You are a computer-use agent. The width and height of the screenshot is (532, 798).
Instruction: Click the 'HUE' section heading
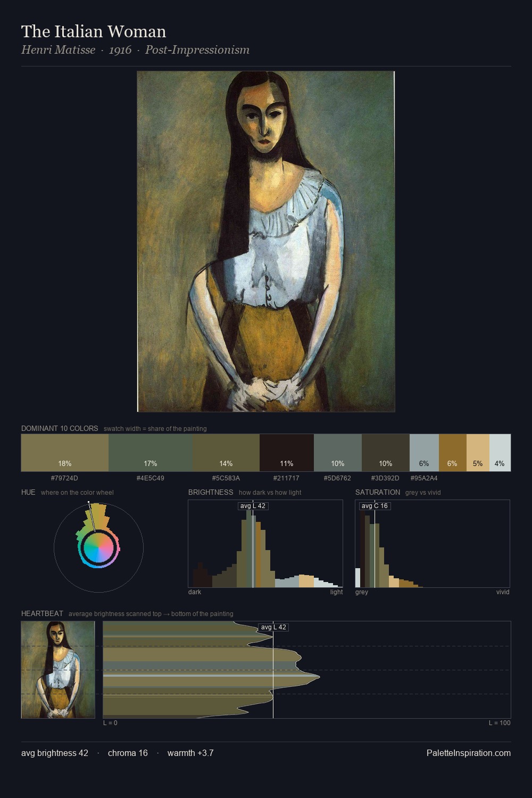[28, 492]
